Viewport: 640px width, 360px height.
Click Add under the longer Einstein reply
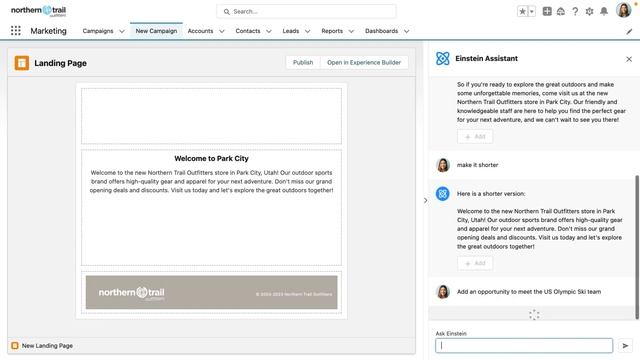pyautogui.click(x=475, y=137)
